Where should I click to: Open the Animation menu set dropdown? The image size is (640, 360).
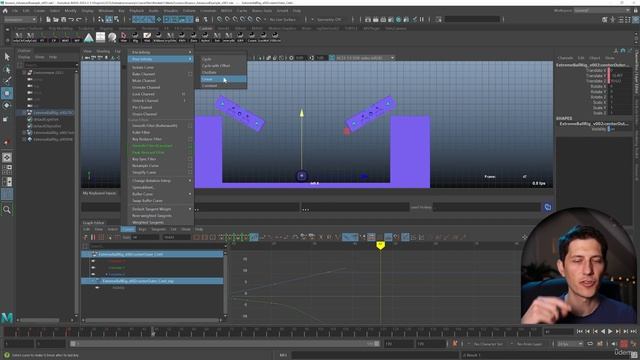click(x=20, y=19)
